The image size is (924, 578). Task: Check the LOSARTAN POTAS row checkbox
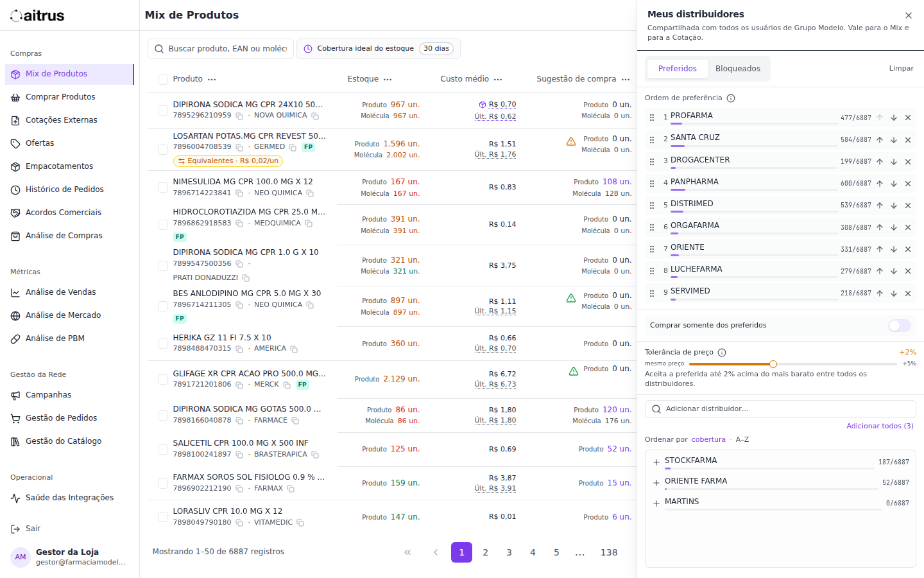tap(163, 150)
